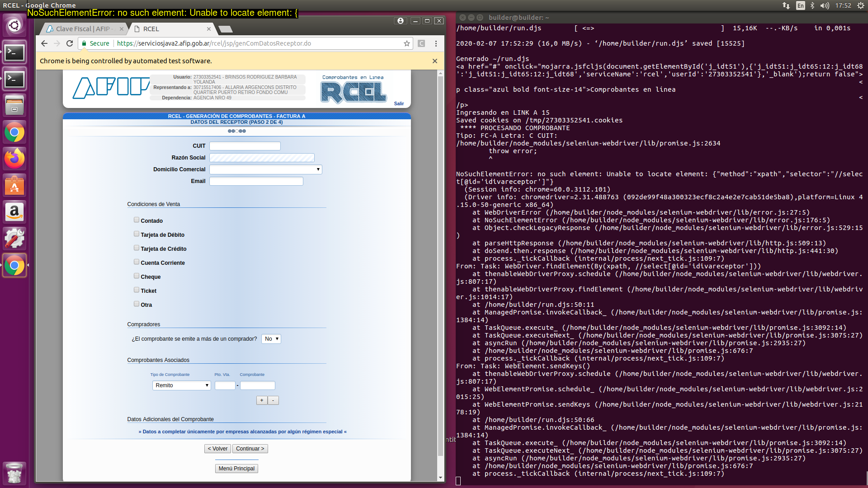Screen dimensions: 868x488
Task: Click Volver button
Action: [x=217, y=449]
